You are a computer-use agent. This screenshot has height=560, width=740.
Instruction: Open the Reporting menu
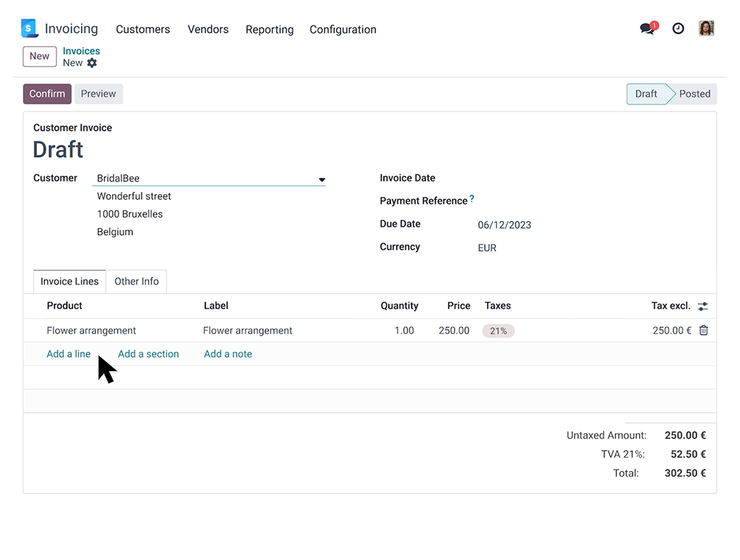(x=269, y=30)
